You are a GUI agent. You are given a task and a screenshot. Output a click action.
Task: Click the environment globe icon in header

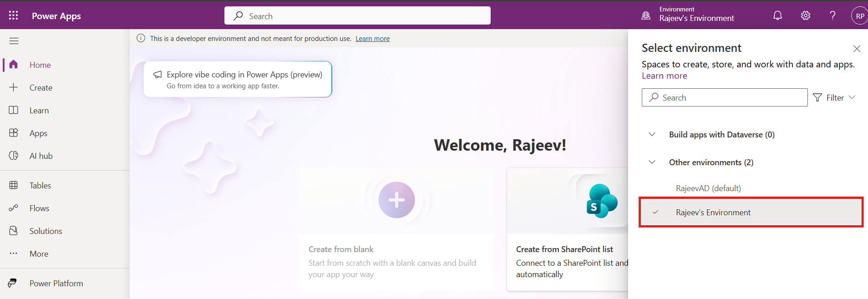tap(646, 15)
